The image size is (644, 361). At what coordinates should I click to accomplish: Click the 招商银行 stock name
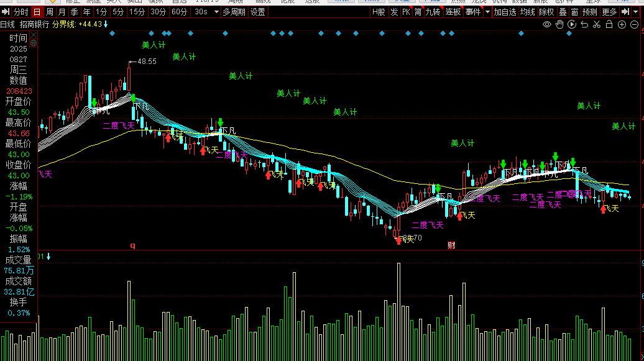[x=34, y=25]
